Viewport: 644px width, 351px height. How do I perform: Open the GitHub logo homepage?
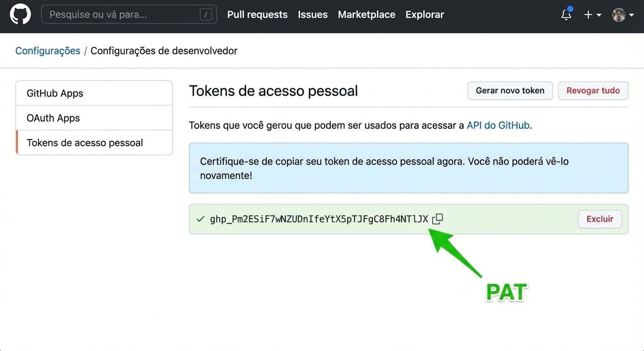tap(21, 14)
